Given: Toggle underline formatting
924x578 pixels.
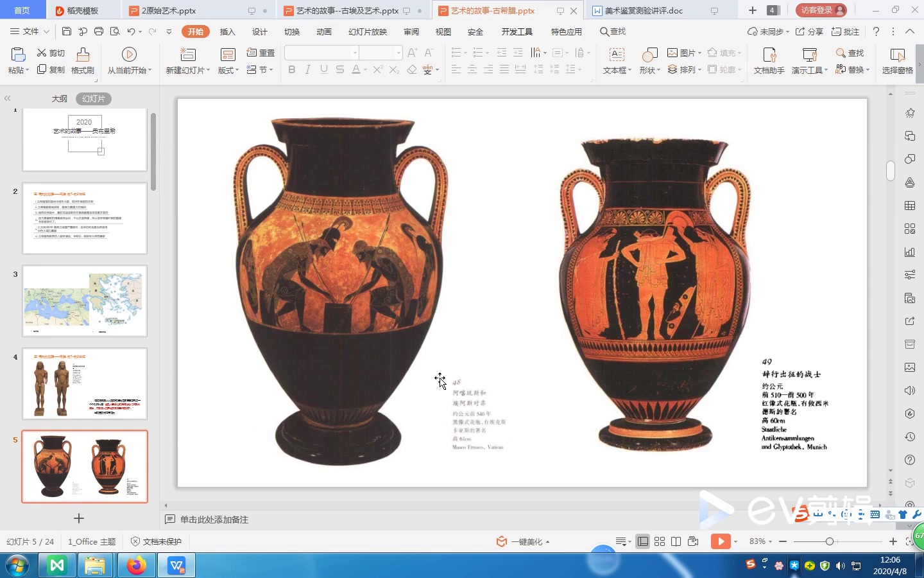Looking at the screenshot, I should 324,69.
